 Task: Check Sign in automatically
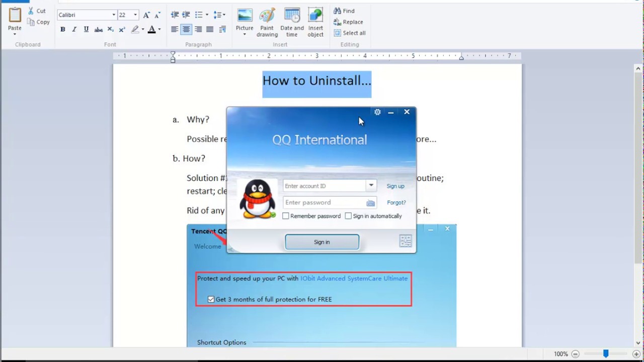[348, 216]
